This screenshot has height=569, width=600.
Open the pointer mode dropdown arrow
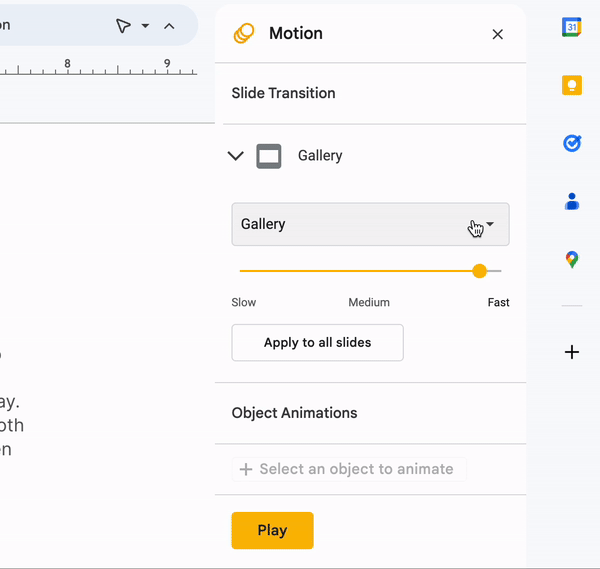(146, 26)
